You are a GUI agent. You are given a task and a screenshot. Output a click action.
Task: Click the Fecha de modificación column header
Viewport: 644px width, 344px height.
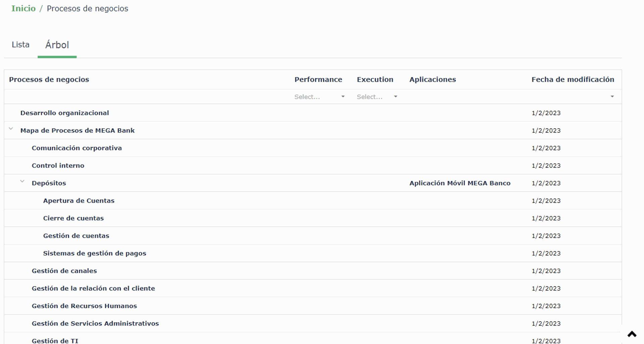point(573,79)
